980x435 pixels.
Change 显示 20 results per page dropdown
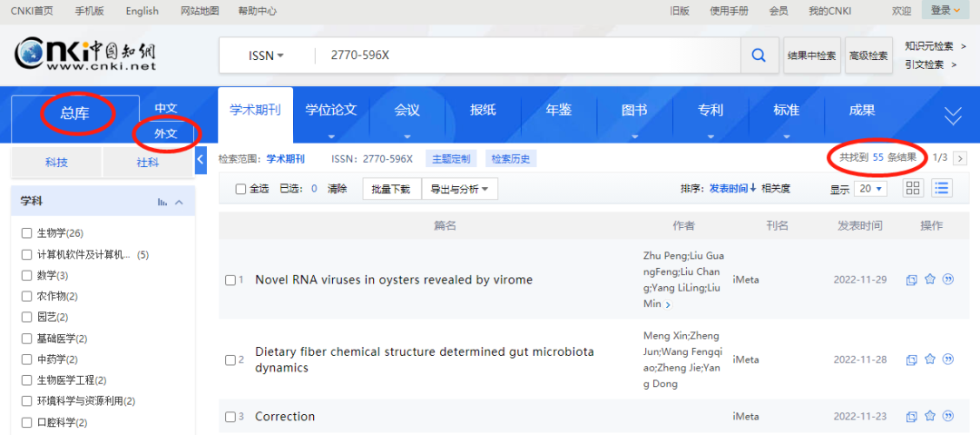[870, 188]
